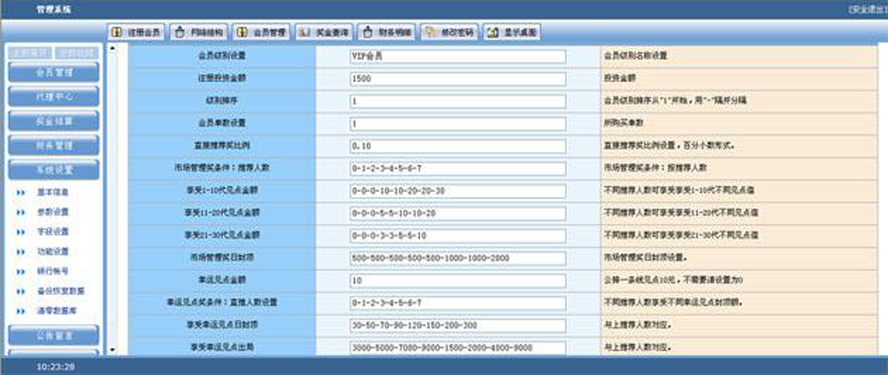Collapse the 系统设置 sidebar section
Viewport: 888px width, 375px height.
[54, 170]
